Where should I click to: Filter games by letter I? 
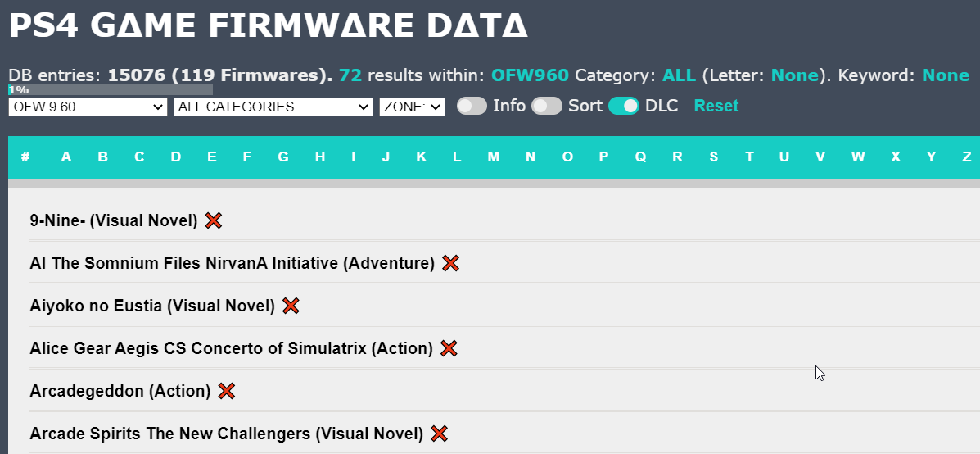pyautogui.click(x=353, y=157)
